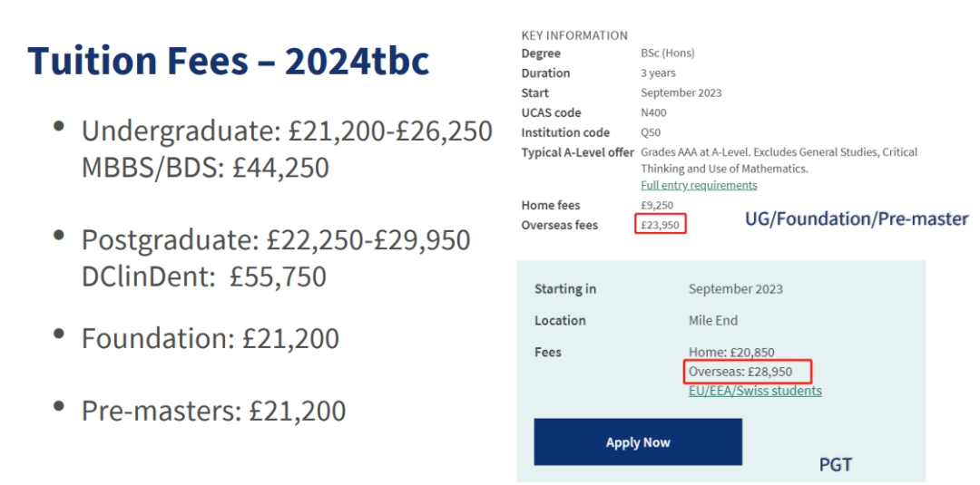
Task: Click the MBBS/BDS: £44,250 line
Action: point(205,168)
